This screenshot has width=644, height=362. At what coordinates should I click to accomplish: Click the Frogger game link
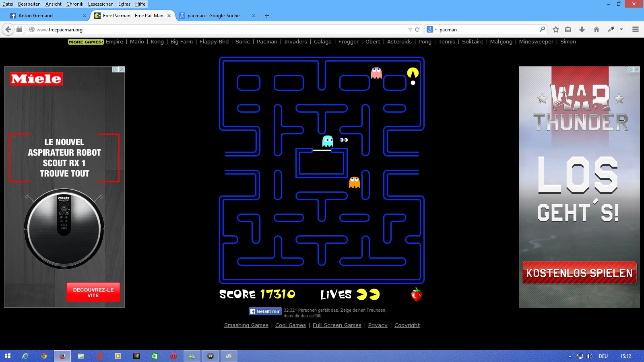348,42
